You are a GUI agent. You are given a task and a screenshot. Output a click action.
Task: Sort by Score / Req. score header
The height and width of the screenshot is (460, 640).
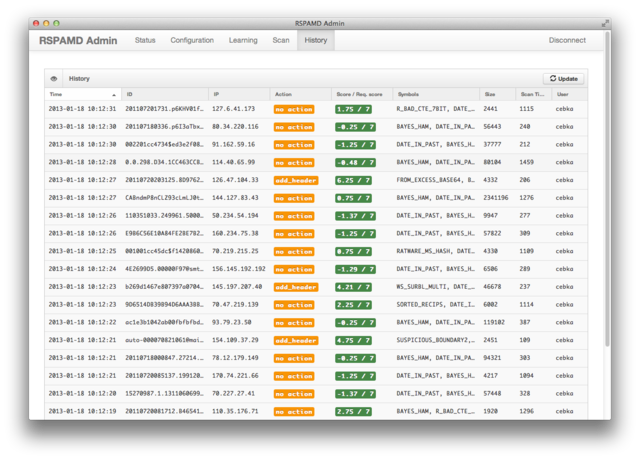[362, 94]
